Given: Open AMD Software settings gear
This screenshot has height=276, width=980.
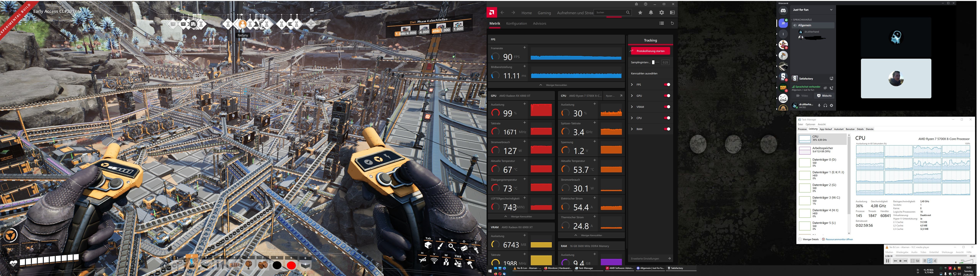Looking at the screenshot, I should coord(661,13).
